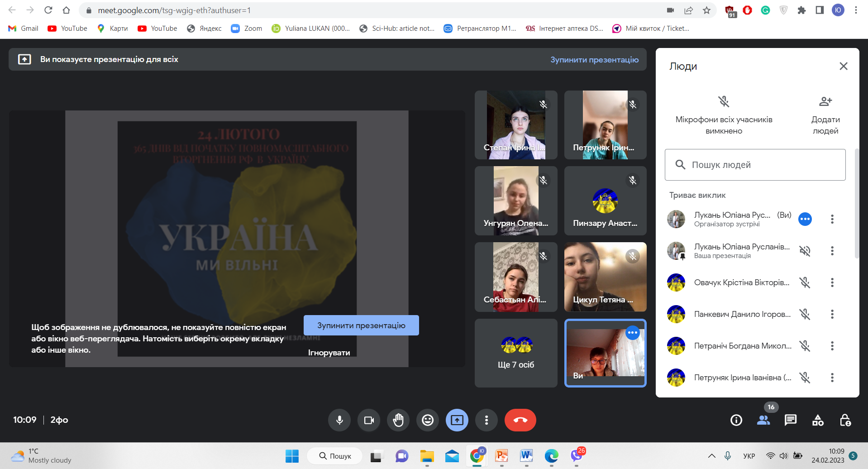Open the Zoom bookmark

point(247,29)
